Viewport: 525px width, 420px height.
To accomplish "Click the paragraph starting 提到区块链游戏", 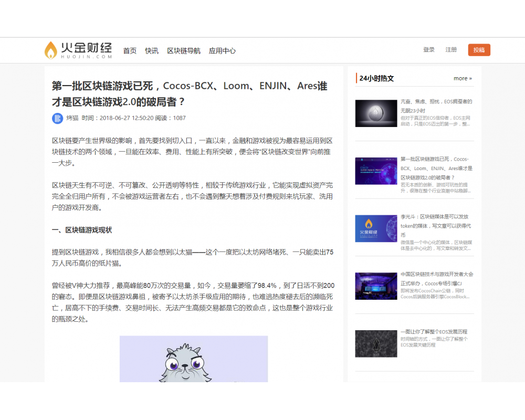I will pos(193,258).
